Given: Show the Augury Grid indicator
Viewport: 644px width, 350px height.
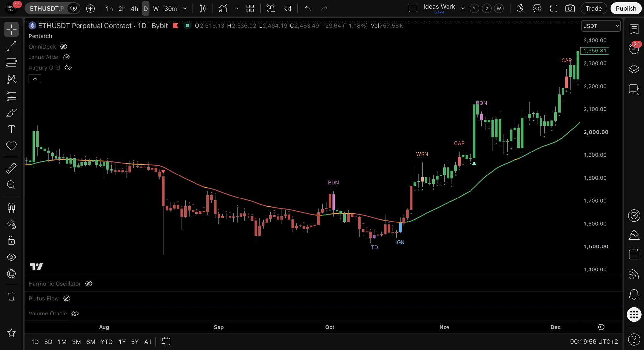Looking at the screenshot, I should point(68,68).
